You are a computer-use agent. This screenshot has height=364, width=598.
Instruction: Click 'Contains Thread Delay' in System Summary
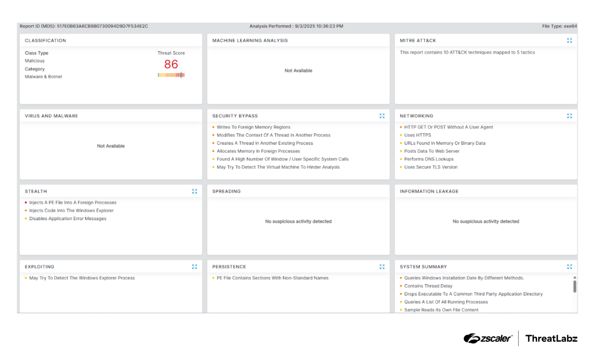click(x=428, y=286)
